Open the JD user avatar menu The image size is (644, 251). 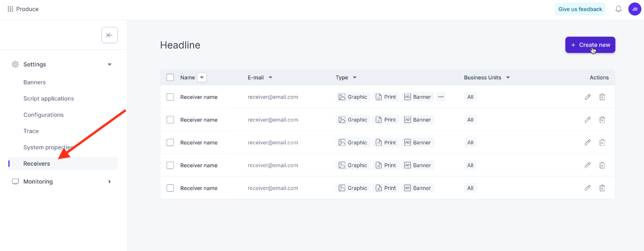[x=635, y=9]
